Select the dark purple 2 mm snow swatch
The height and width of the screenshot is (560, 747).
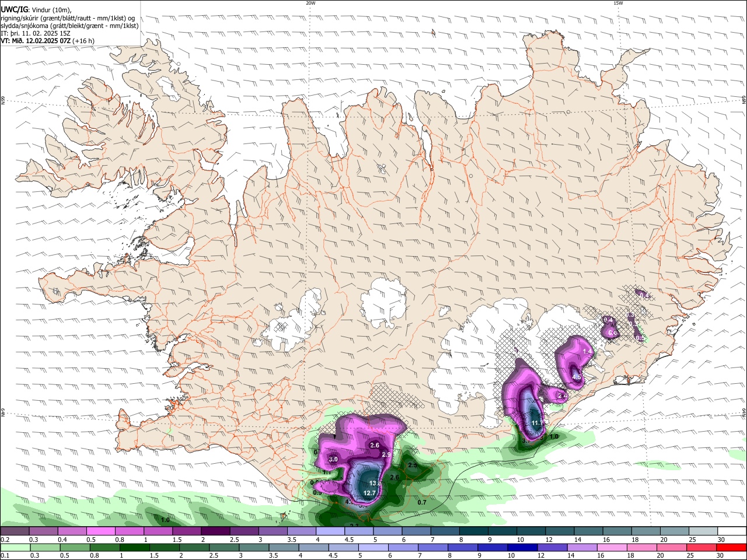tap(215, 531)
